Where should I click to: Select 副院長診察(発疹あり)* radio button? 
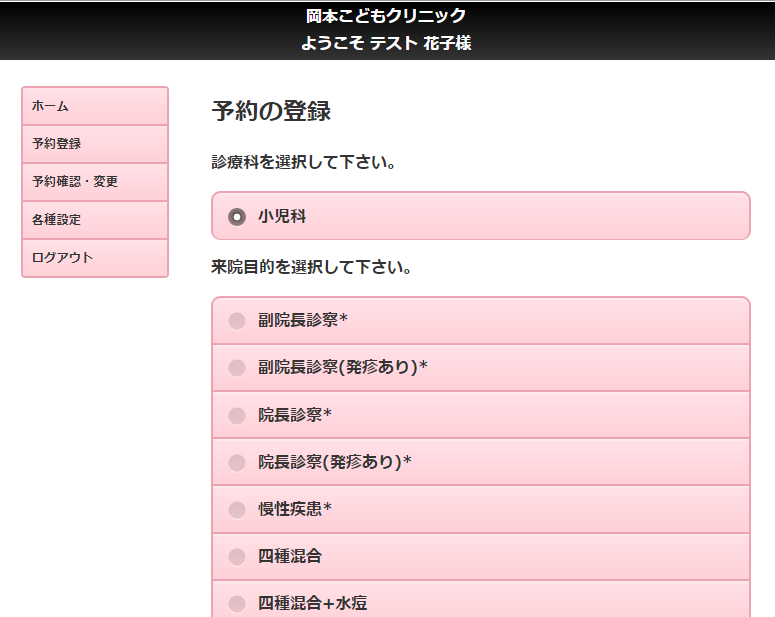coord(237,367)
